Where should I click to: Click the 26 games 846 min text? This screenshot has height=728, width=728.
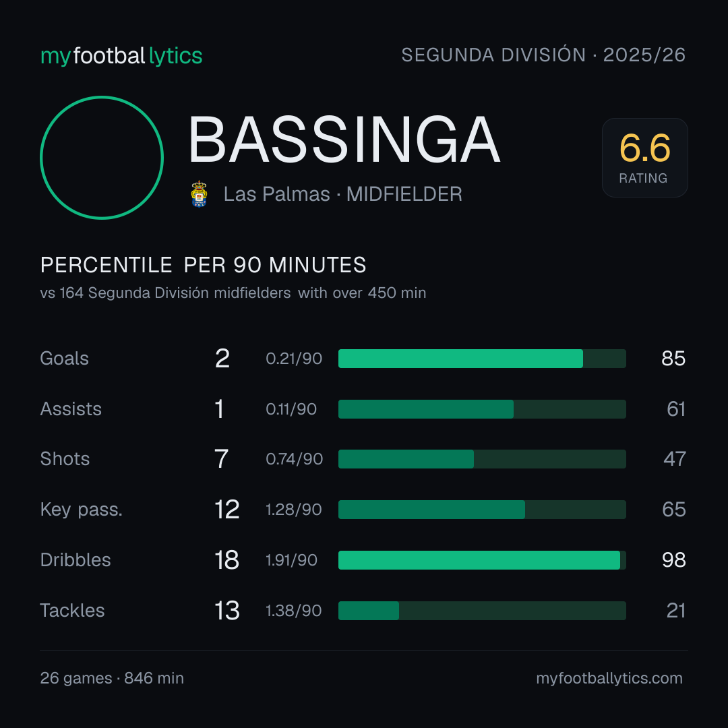coord(112,678)
